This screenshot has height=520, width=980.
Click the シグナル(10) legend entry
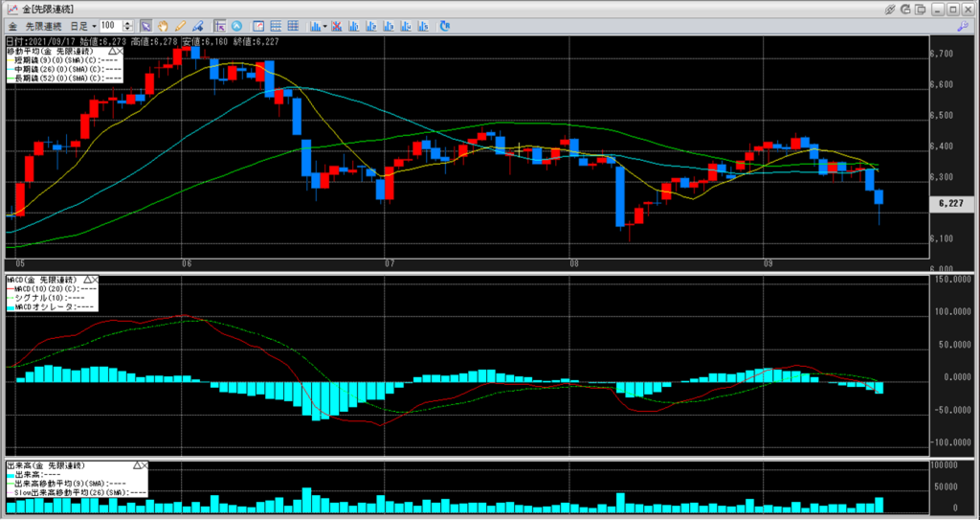45,297
